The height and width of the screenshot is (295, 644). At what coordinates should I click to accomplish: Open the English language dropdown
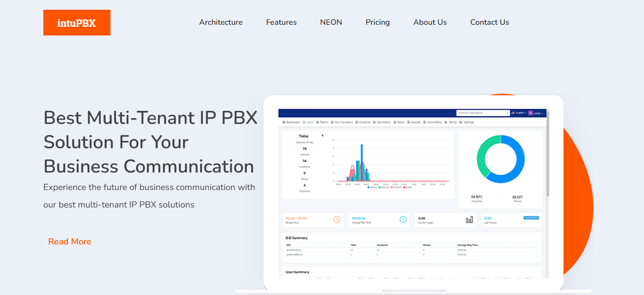tap(520, 113)
